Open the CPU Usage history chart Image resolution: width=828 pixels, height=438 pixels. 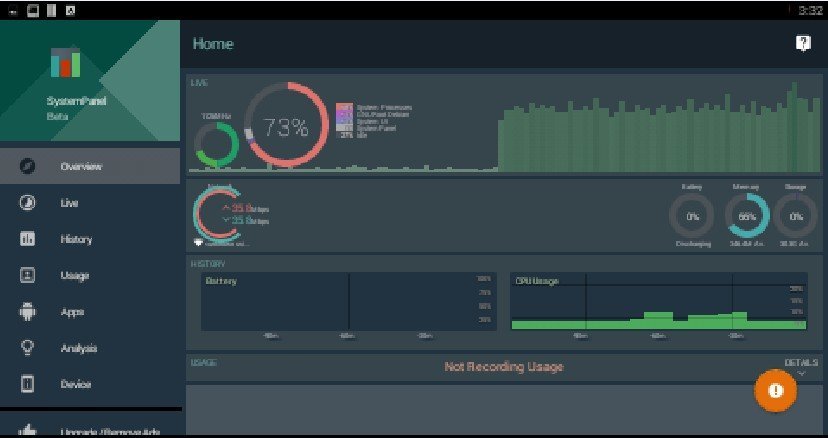tap(657, 301)
